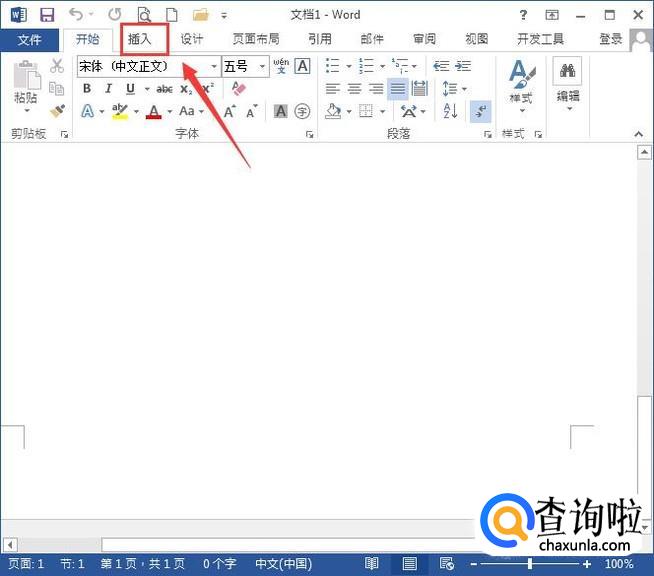Switch to Web Layout view icon
The width and height of the screenshot is (654, 576).
click(x=446, y=563)
